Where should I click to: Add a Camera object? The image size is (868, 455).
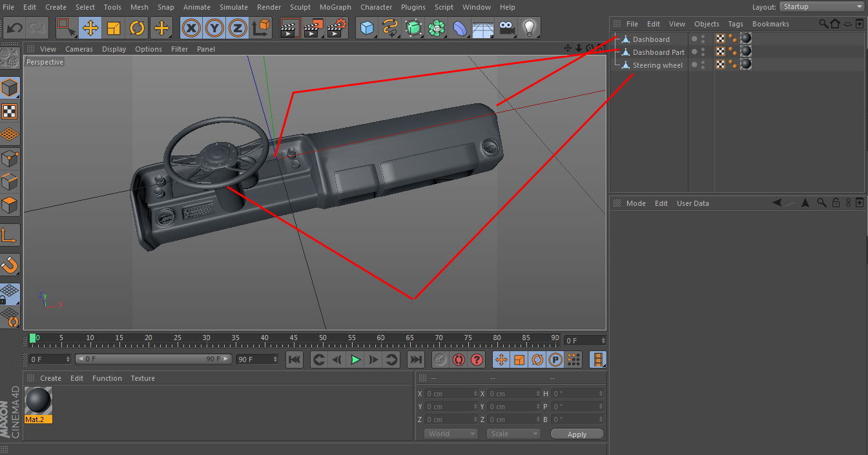point(506,28)
